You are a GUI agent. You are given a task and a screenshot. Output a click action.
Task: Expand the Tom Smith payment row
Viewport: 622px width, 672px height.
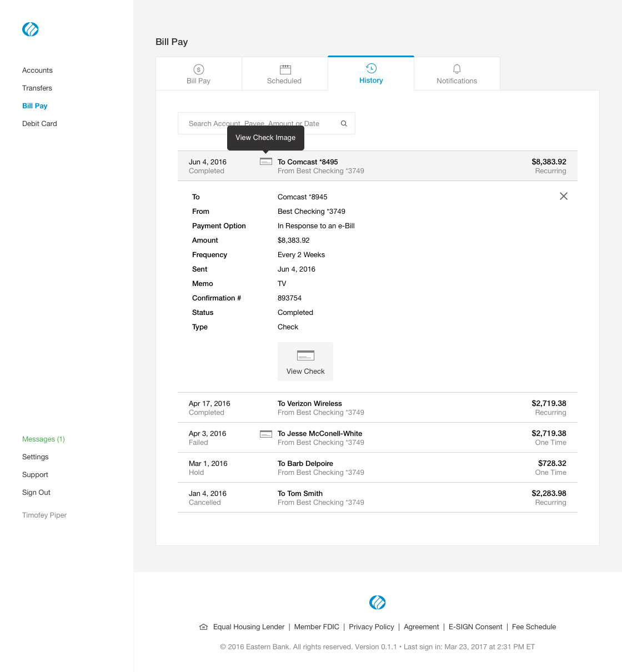pyautogui.click(x=378, y=498)
